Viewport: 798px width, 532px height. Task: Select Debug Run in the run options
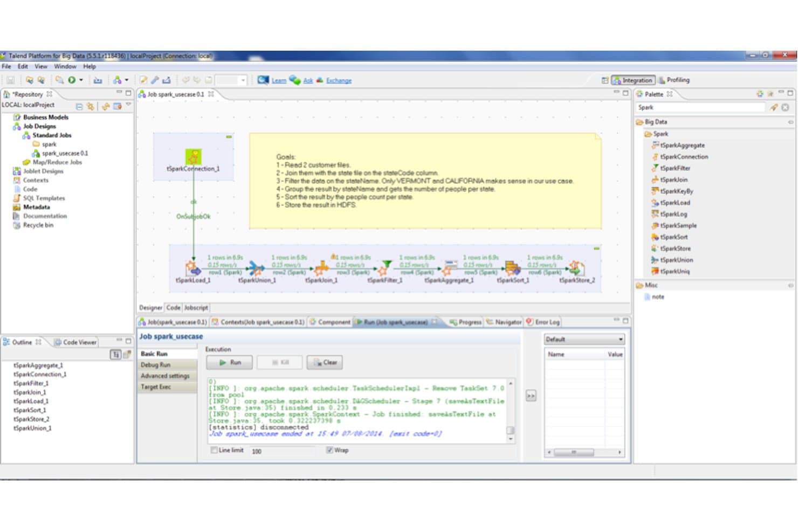(x=167, y=365)
